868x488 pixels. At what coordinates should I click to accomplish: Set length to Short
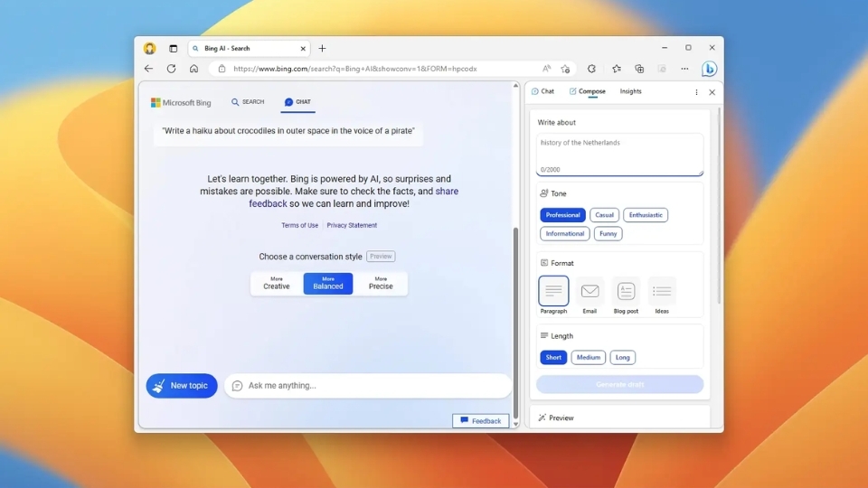click(553, 358)
